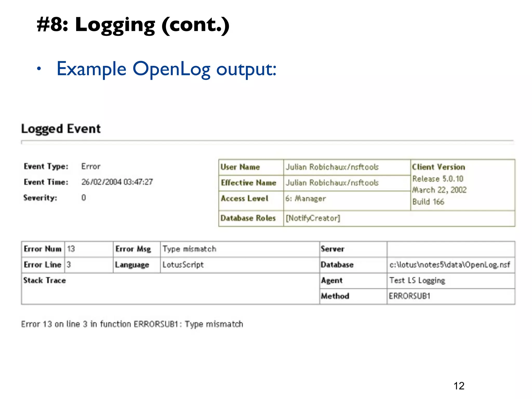
Task: Click the 'Error Line' label
Action: click(43, 265)
